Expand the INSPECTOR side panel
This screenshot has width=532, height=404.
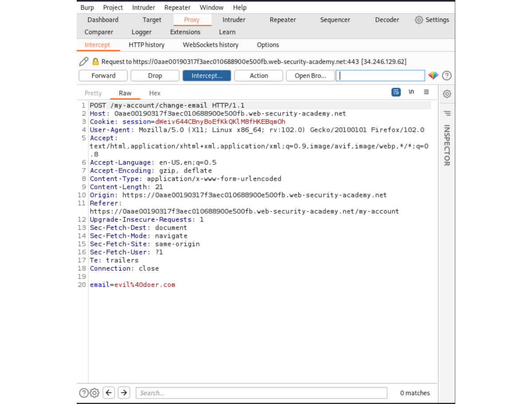[x=447, y=145]
